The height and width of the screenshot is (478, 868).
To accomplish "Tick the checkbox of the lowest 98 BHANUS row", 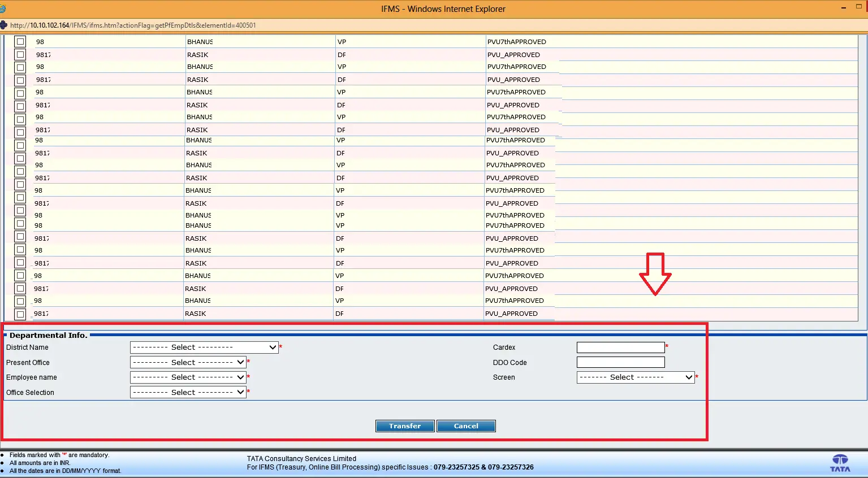I will pos(20,301).
